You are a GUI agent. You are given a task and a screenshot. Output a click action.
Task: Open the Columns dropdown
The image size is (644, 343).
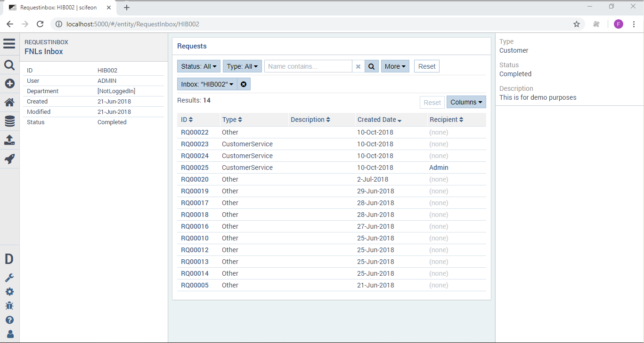pos(466,102)
